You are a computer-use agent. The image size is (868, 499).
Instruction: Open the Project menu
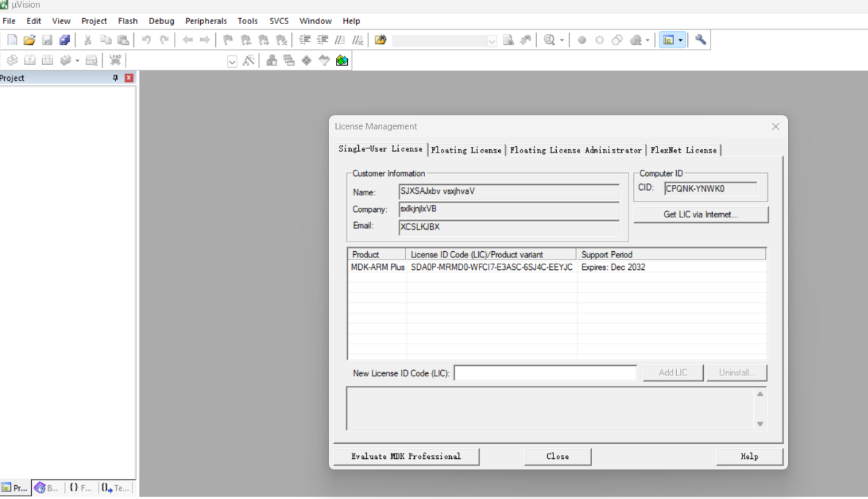(x=94, y=21)
